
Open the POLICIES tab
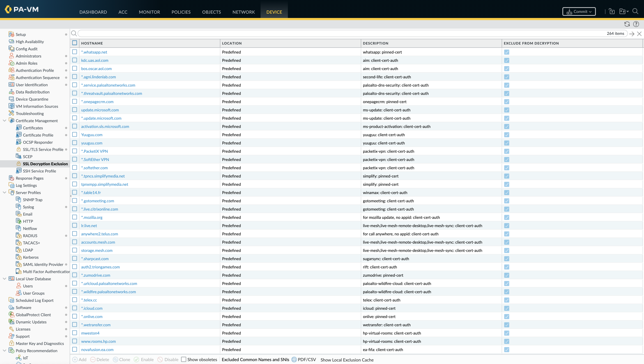[x=181, y=12]
